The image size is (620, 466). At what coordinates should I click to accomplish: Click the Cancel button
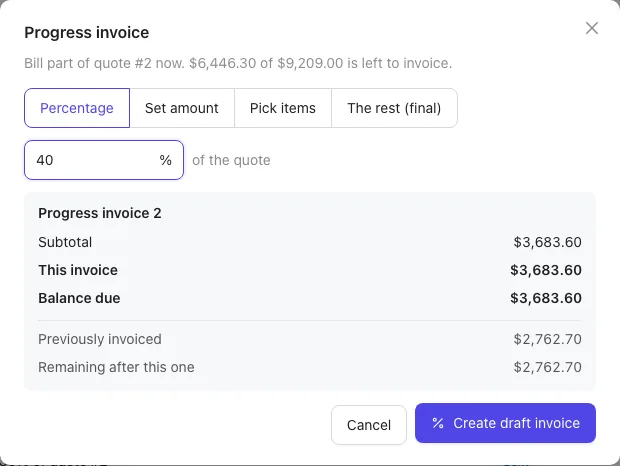[x=369, y=425]
